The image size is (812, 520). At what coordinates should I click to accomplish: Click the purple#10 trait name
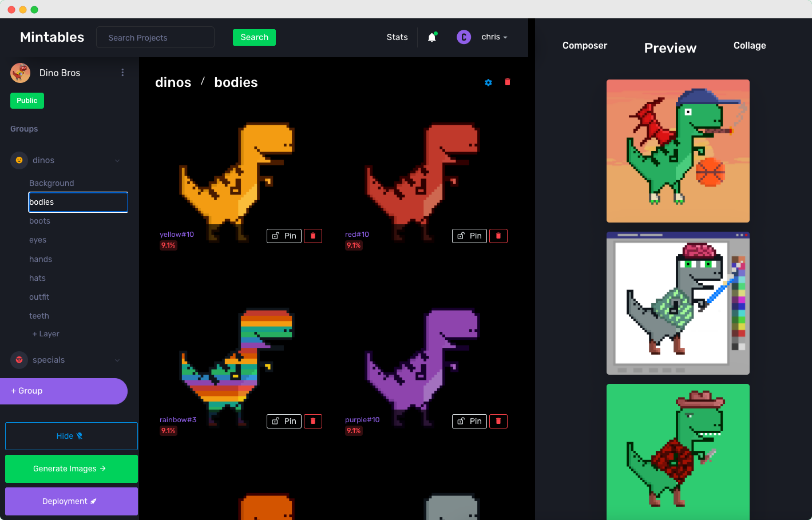pyautogui.click(x=362, y=420)
